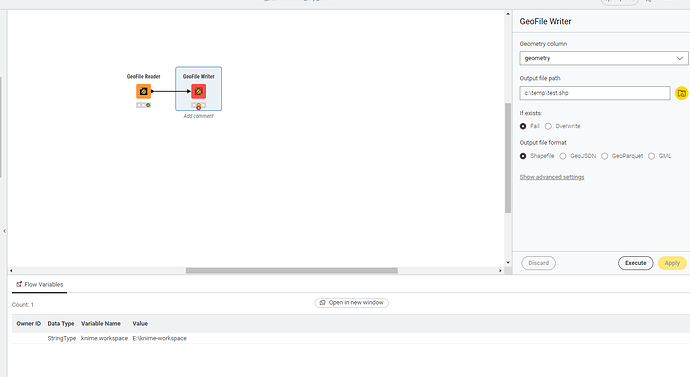Open file browser for output path

[x=681, y=93]
